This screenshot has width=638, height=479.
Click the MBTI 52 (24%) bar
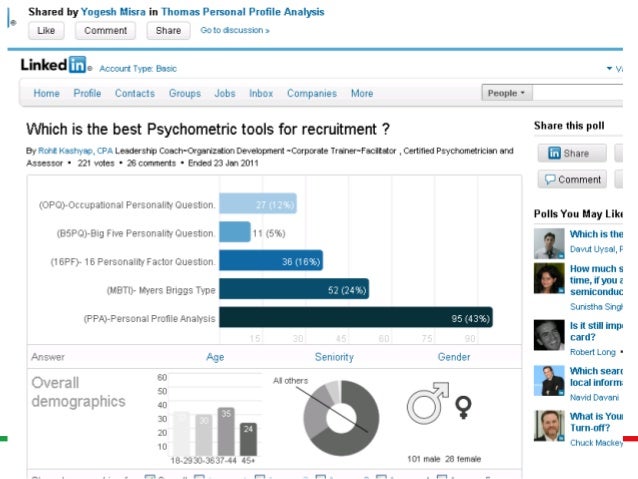pyautogui.click(x=294, y=289)
